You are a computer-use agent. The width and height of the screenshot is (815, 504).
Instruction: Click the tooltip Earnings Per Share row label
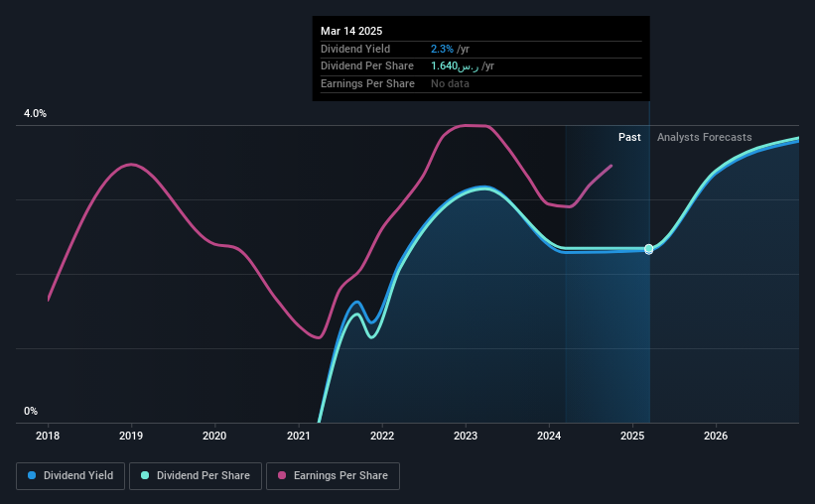[x=367, y=83]
